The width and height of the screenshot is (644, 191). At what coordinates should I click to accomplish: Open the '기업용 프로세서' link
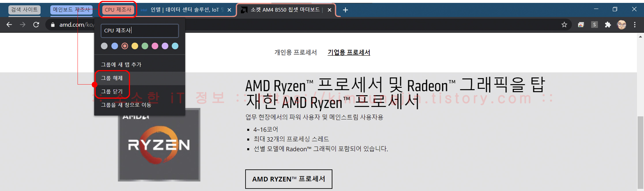pyautogui.click(x=349, y=53)
